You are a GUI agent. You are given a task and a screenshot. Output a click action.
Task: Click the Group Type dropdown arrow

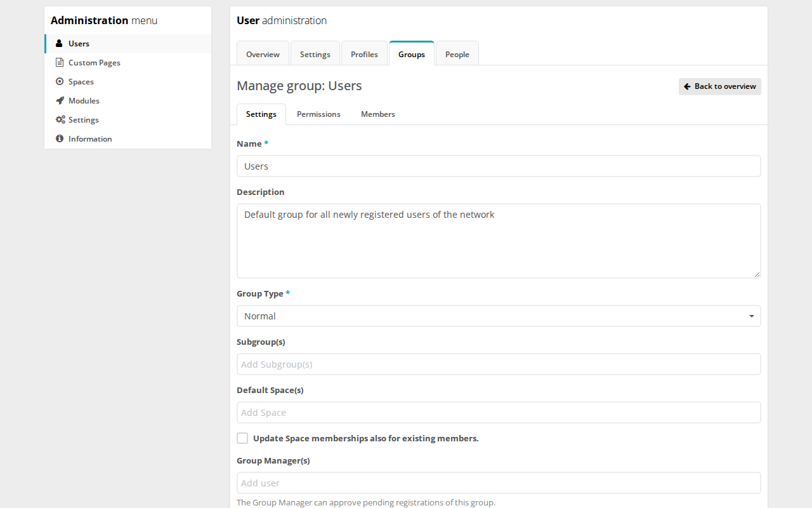752,316
